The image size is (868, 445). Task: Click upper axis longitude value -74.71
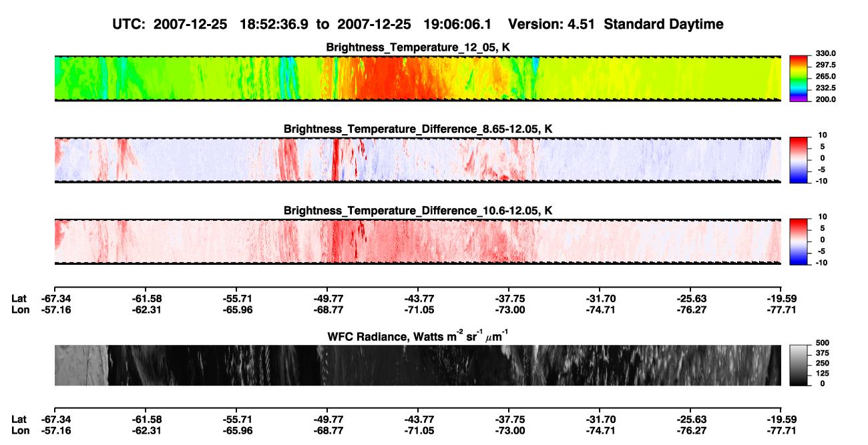[600, 310]
